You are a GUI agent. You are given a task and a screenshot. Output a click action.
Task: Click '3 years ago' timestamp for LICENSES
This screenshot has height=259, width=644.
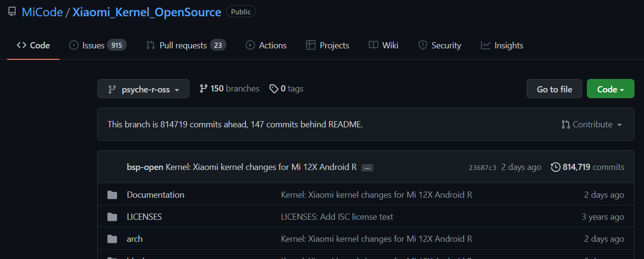click(x=603, y=217)
